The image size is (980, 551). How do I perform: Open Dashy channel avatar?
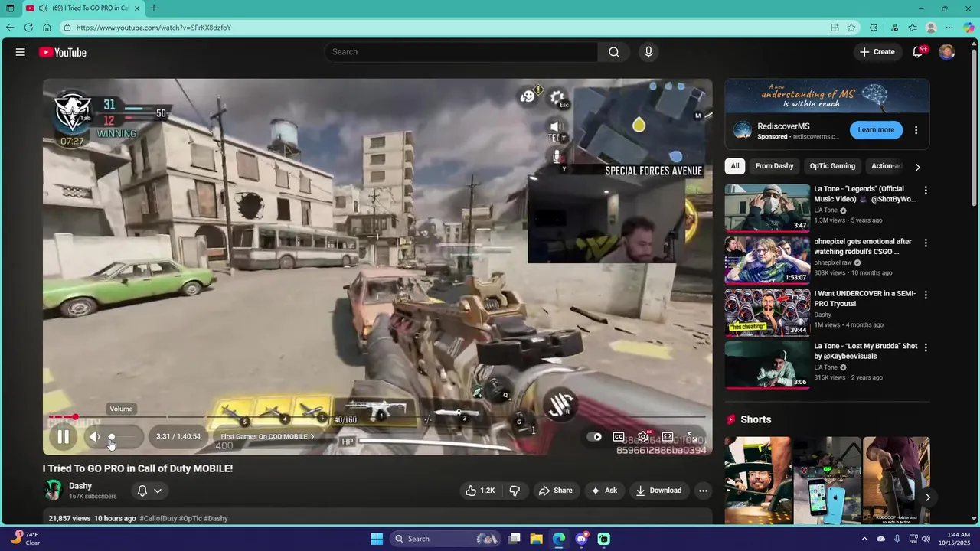click(53, 491)
